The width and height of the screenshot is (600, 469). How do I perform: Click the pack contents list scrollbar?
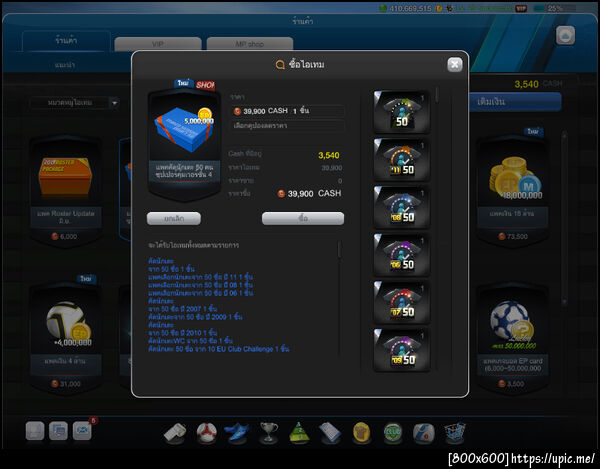[x=437, y=95]
